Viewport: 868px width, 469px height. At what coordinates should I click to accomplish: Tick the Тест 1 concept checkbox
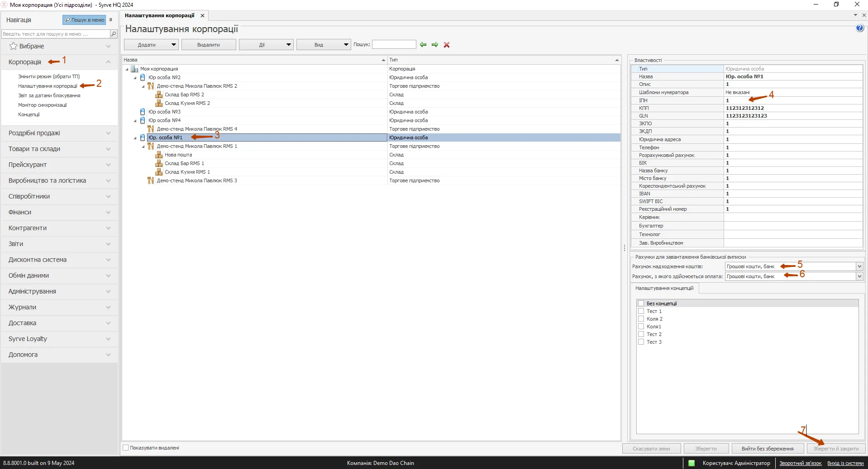[x=641, y=311]
